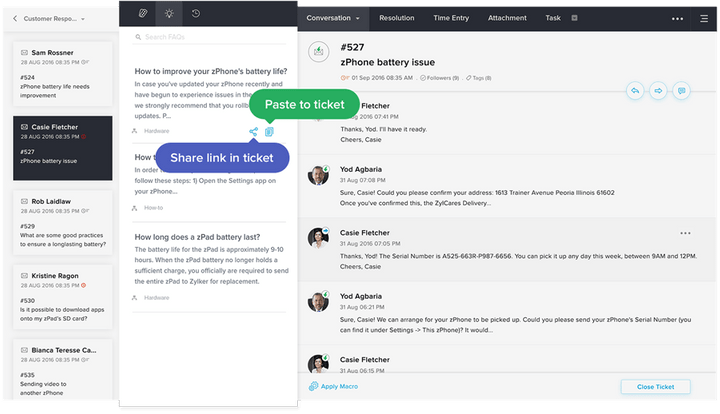Open Tags (8) on ticket
Screen dimensions: 720x414
point(478,78)
